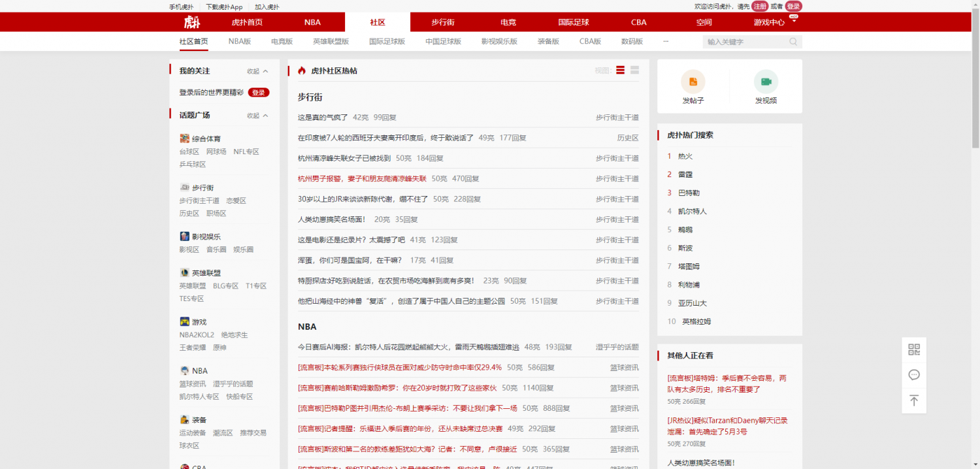980x469 pixels.
Task: Open the 空间 top nav tab
Action: pyautogui.click(x=704, y=22)
